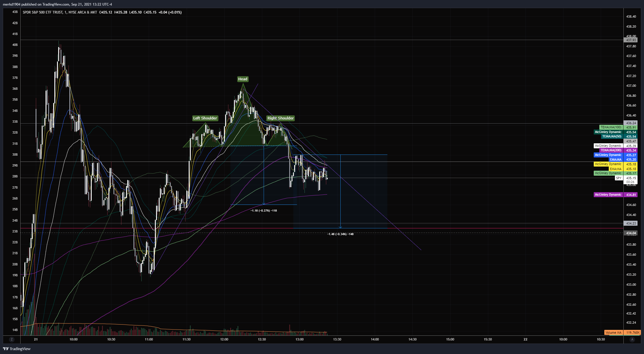Image resolution: width=644 pixels, height=354 pixels.
Task: Select the Head pattern label
Action: 243,79
